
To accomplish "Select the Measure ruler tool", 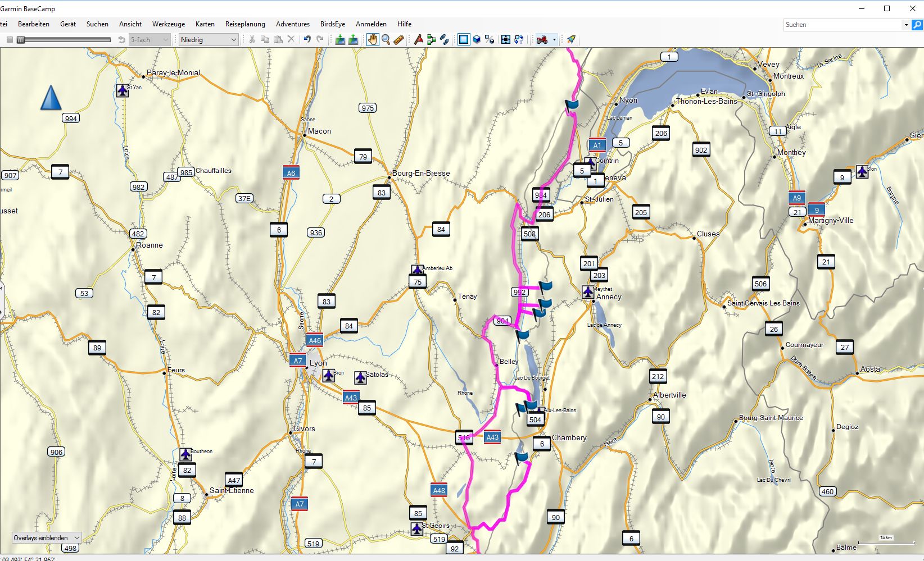I will coord(398,39).
